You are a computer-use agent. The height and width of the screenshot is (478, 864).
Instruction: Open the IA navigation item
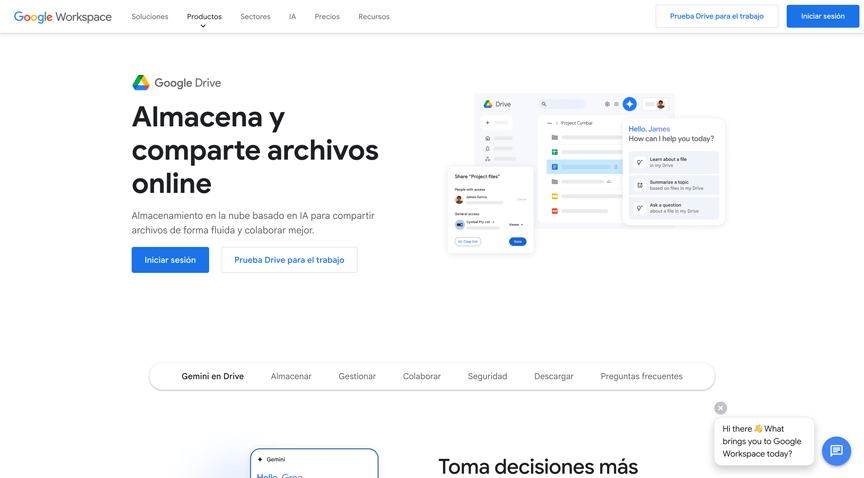coord(293,17)
